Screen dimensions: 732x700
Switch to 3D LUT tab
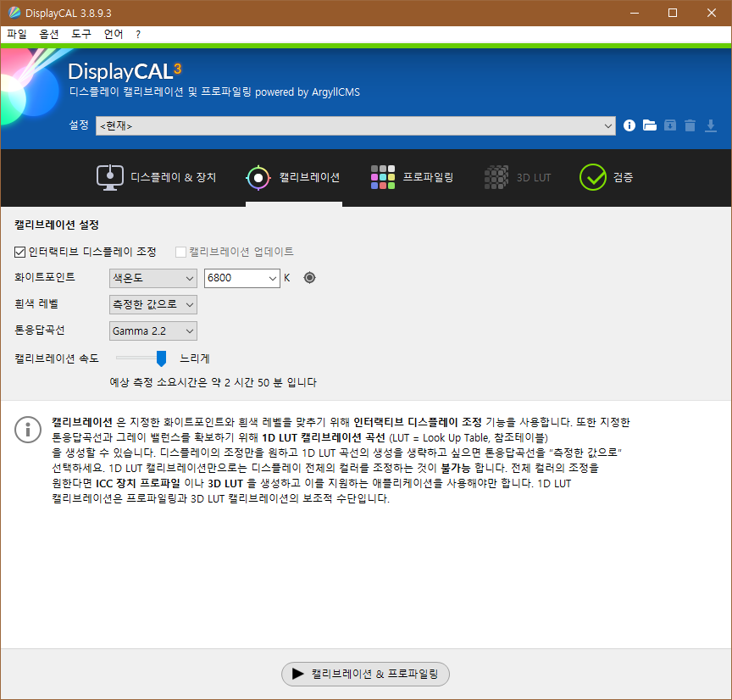pos(518,177)
